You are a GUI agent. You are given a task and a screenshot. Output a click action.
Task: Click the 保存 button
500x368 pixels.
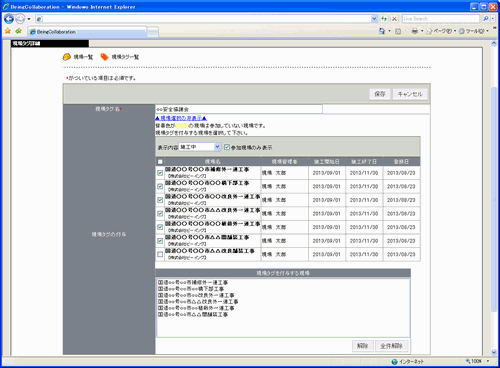click(380, 94)
